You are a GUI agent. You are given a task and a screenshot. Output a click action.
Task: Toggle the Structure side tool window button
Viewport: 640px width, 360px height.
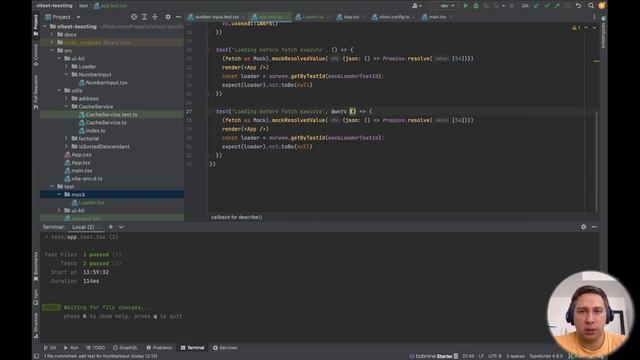tap(36, 326)
